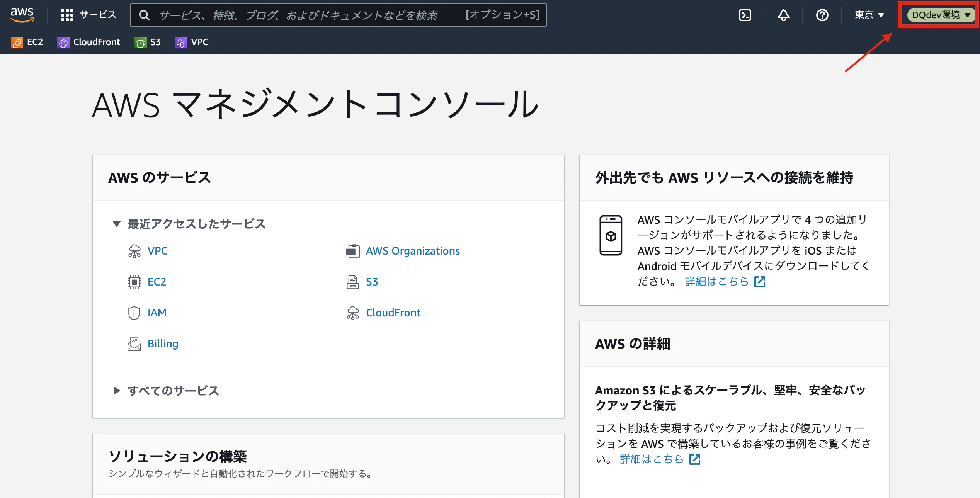This screenshot has height=498, width=980.
Task: Open CloudFront link in recent services
Action: tap(393, 313)
